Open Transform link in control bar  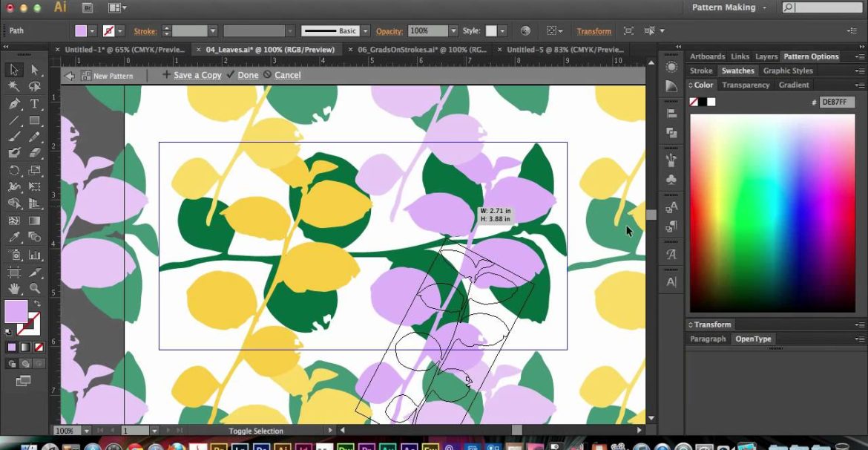pos(594,31)
